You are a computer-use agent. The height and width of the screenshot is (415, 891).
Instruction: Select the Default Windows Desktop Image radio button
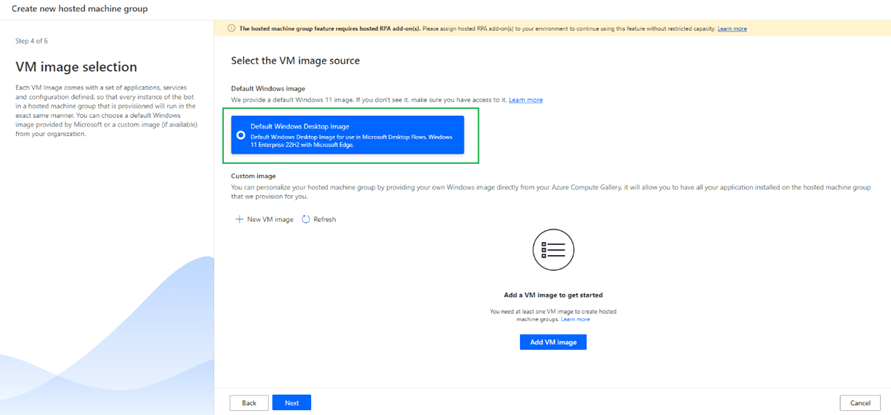pos(241,135)
